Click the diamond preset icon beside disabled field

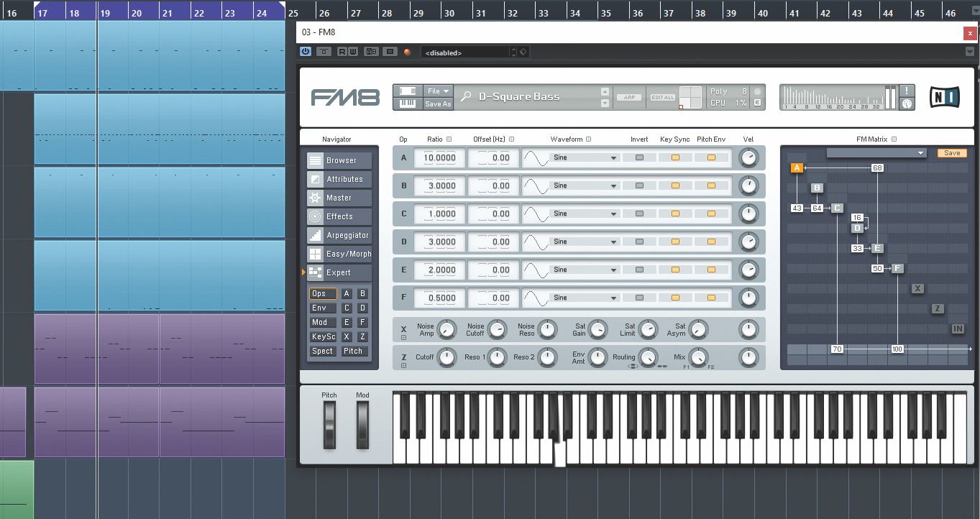[523, 52]
